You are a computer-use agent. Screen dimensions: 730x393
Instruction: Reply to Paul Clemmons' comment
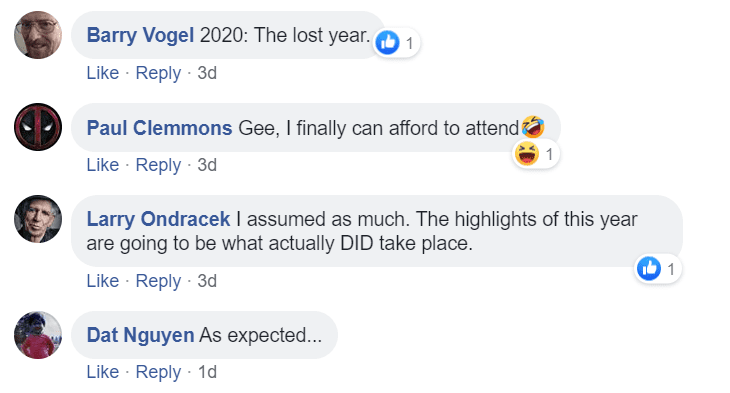pyautogui.click(x=158, y=165)
